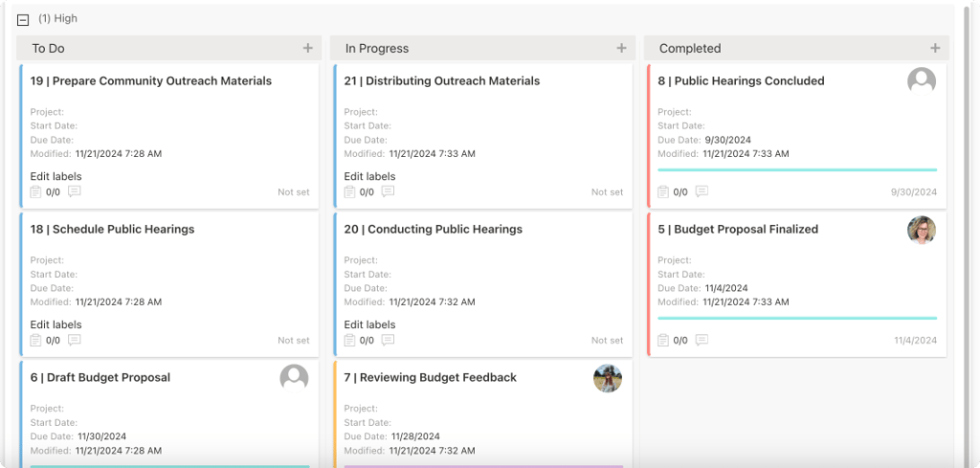Open comments icon on card 18
The width and height of the screenshot is (980, 468).
75,340
